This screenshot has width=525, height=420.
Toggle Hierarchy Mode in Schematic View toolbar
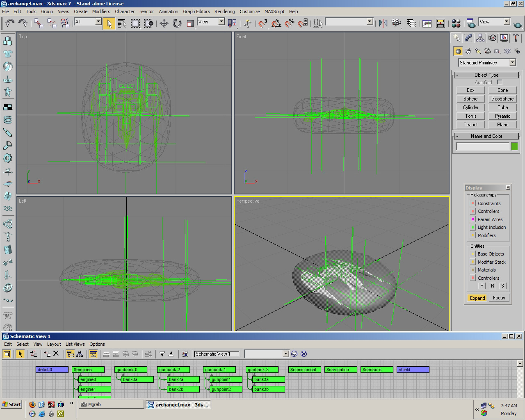coord(71,354)
